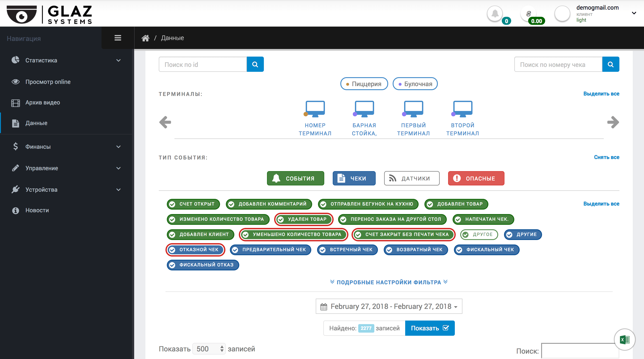Focus the Поиск по id field
644x359 pixels.
coord(203,64)
